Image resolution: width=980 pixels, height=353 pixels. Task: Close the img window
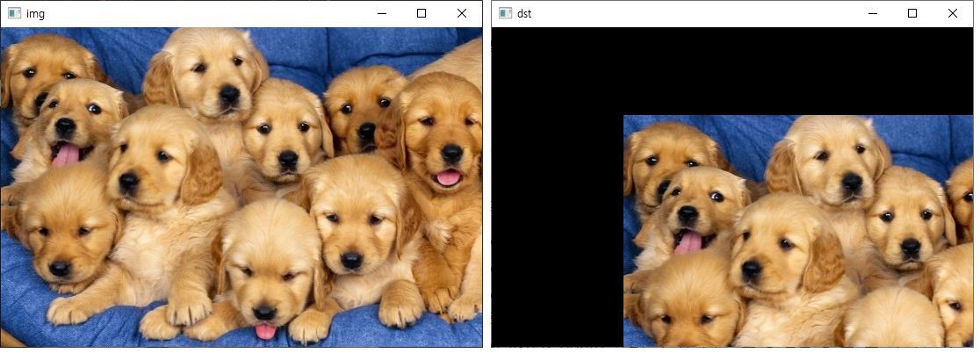click(462, 14)
